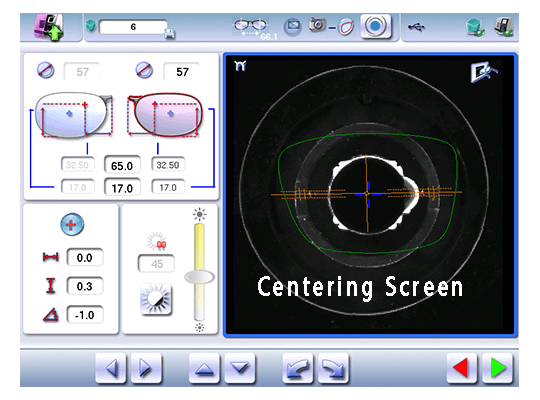Screen dimensions: 540x400
Task: Select the right lens shape with red outline
Action: pyautogui.click(x=165, y=115)
